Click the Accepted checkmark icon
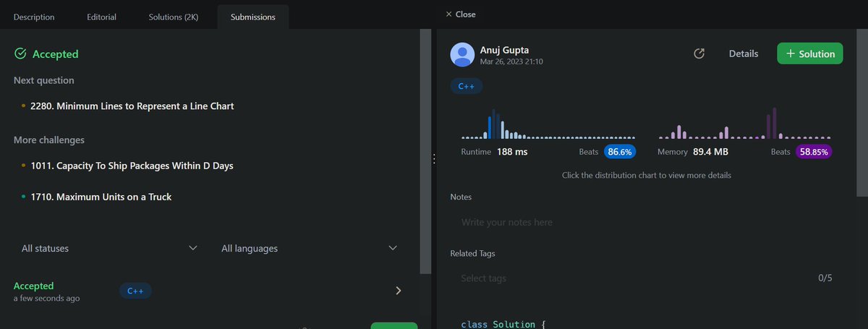This screenshot has width=868, height=329. pyautogui.click(x=20, y=54)
